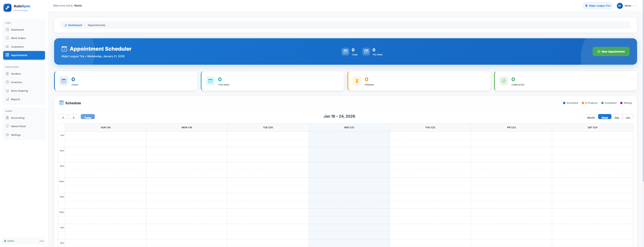The height and width of the screenshot is (247, 644).
Task: Go to previous week with left chevron
Action: [63, 117]
